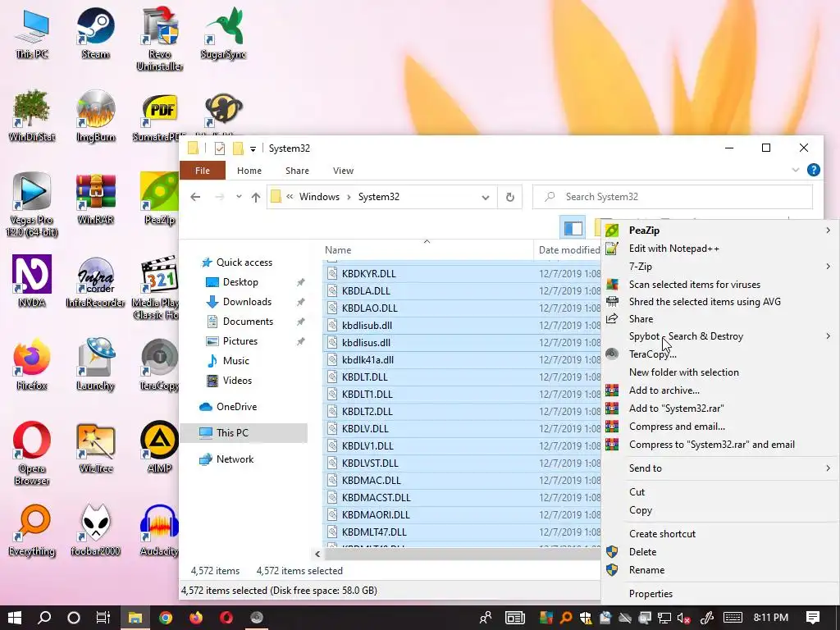Click the help question mark icon
Screen dimensions: 840x630
click(x=813, y=171)
